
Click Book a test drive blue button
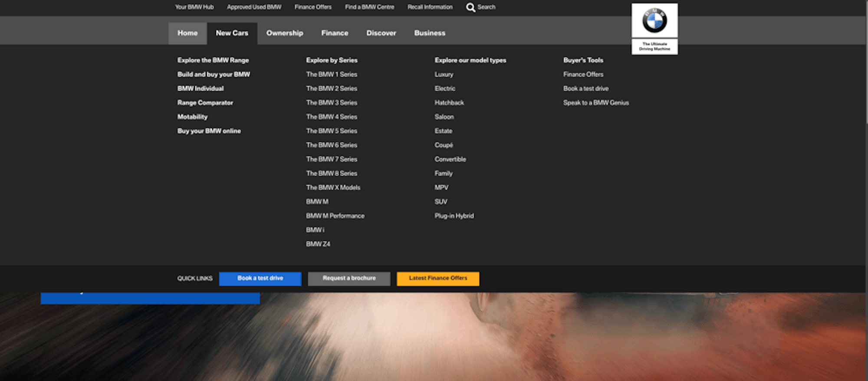point(260,279)
